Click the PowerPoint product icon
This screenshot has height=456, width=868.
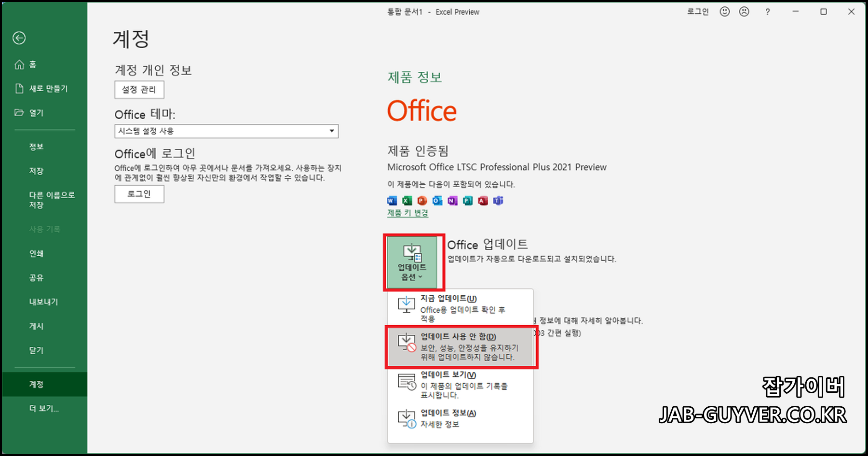(x=421, y=200)
